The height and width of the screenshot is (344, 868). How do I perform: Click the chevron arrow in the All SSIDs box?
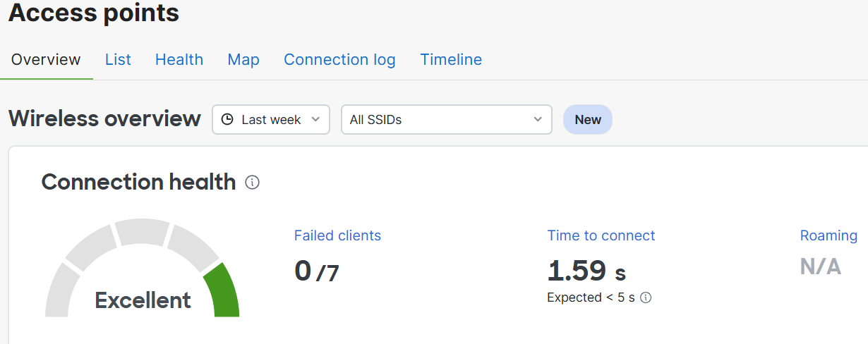(538, 120)
